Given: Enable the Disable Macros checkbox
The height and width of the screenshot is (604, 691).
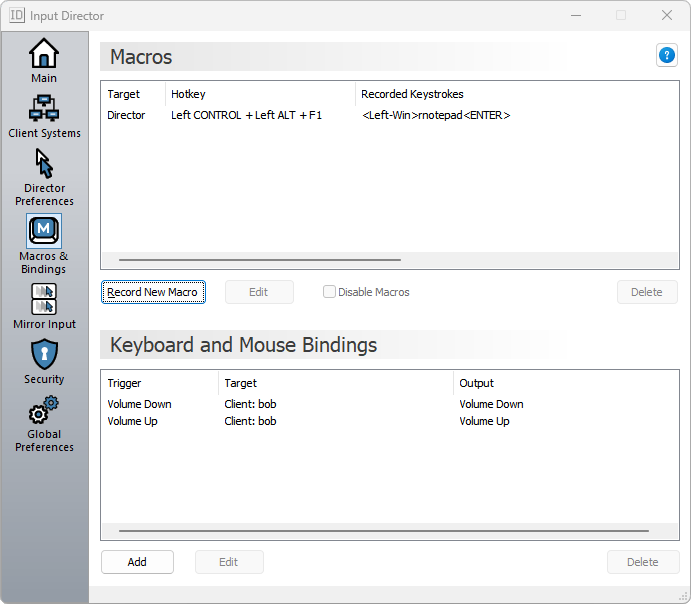Looking at the screenshot, I should [x=329, y=292].
